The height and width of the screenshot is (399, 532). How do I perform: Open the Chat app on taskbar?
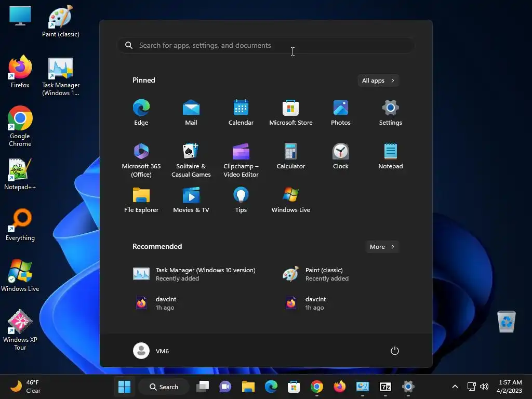click(x=225, y=387)
